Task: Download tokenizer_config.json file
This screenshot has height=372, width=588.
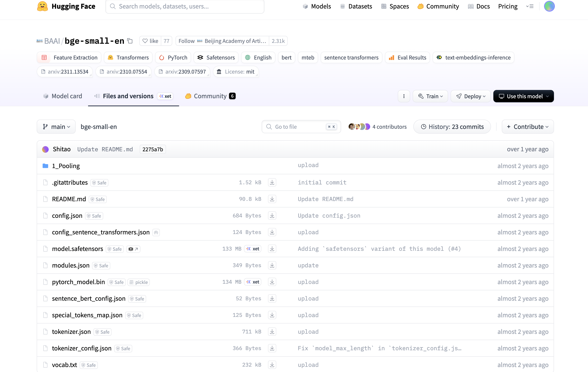Action: pyautogui.click(x=272, y=348)
